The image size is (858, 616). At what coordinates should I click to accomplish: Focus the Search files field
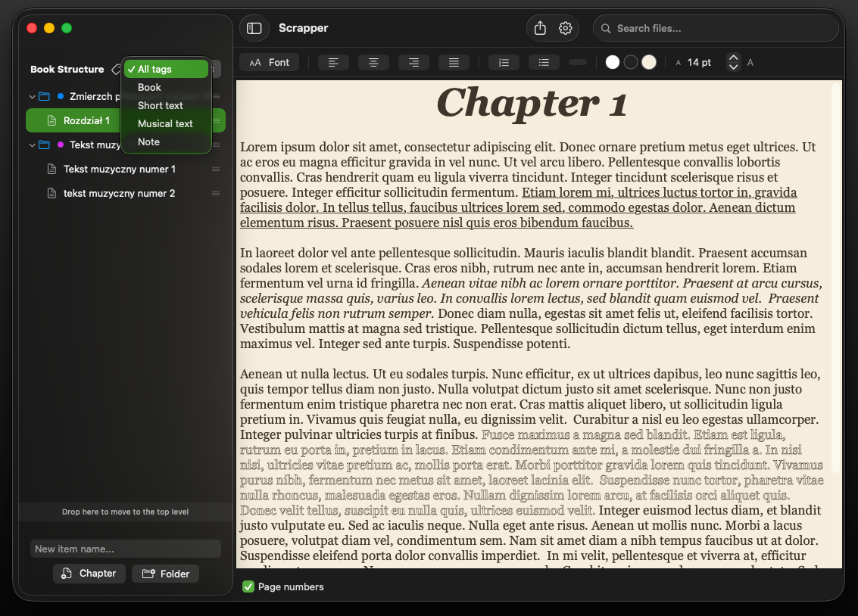(716, 29)
